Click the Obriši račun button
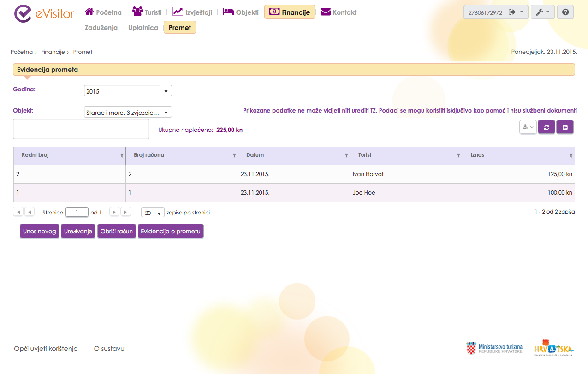The height and width of the screenshot is (374, 588). [x=117, y=232]
